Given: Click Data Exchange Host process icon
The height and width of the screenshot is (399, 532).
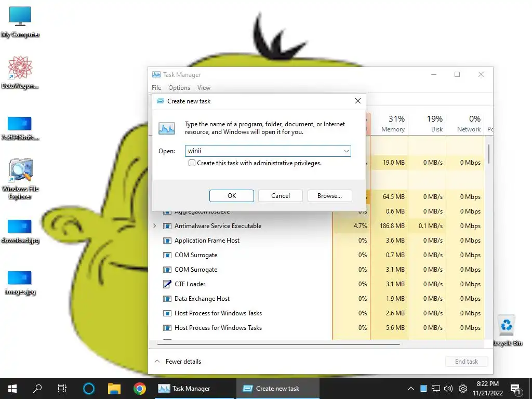Looking at the screenshot, I should coord(167,299).
